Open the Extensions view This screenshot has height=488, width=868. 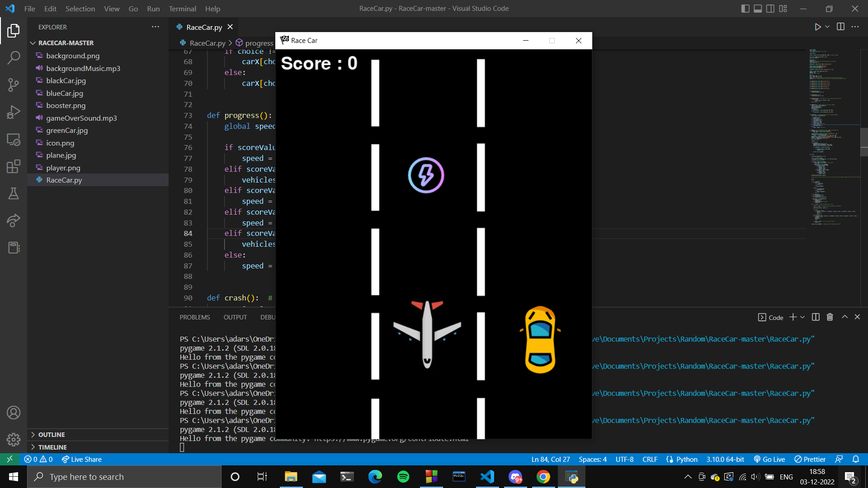click(x=14, y=166)
